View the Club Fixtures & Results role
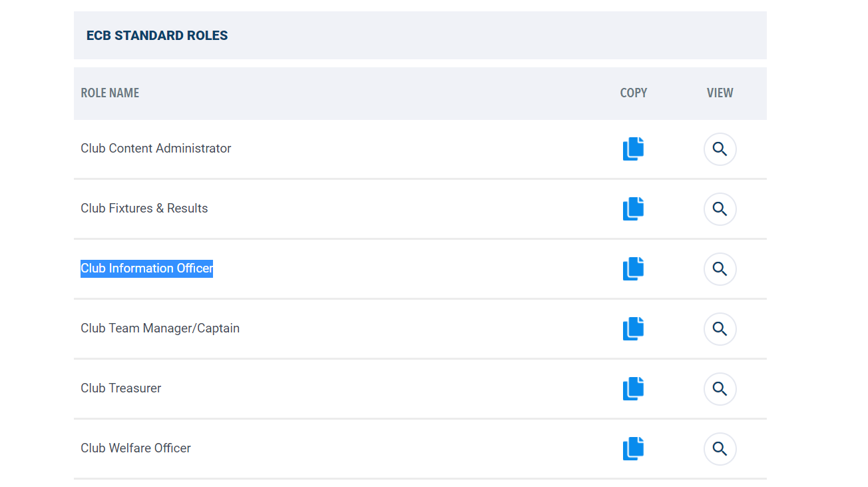868x487 pixels. tap(720, 209)
